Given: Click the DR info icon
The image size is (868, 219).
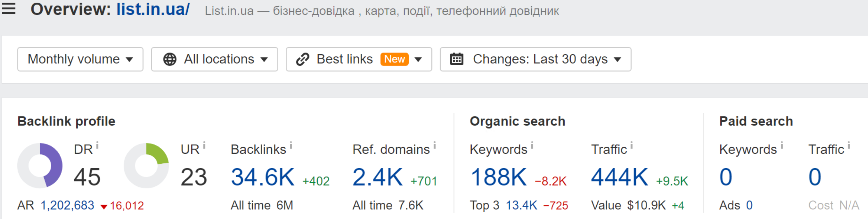Looking at the screenshot, I should 97,146.
